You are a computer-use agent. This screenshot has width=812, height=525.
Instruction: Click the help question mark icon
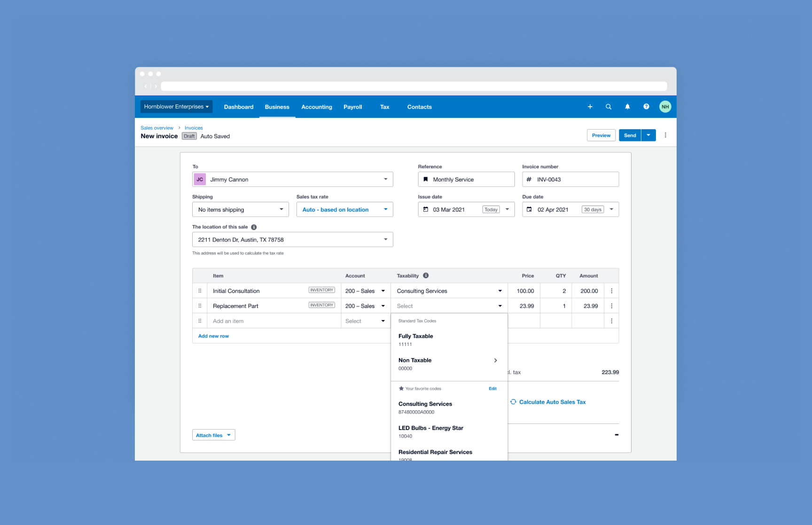[646, 107]
